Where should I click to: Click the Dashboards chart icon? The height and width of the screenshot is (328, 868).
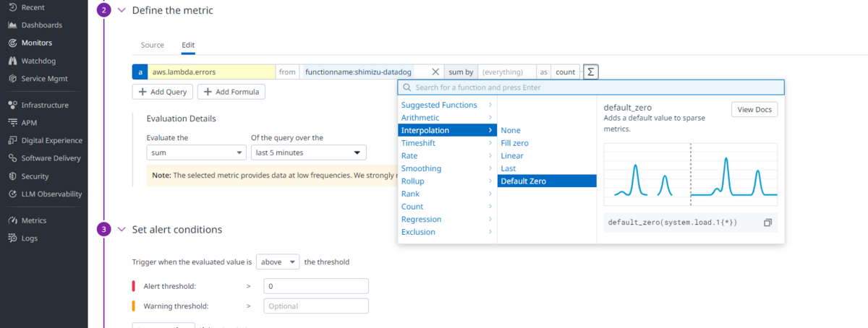tap(12, 25)
